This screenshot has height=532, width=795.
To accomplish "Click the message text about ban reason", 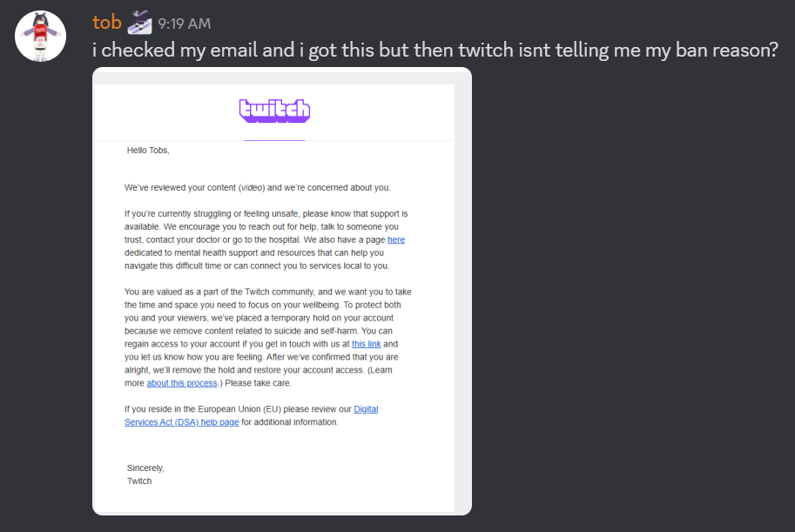I will (435, 51).
